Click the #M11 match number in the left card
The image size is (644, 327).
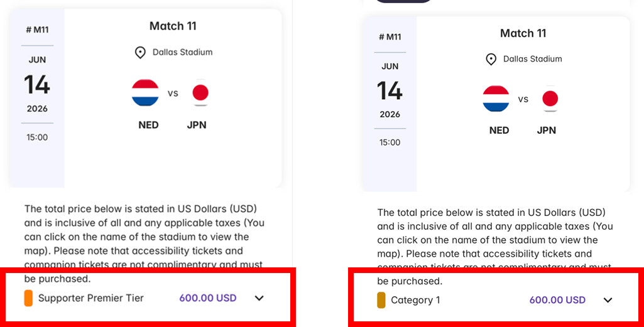tap(37, 29)
